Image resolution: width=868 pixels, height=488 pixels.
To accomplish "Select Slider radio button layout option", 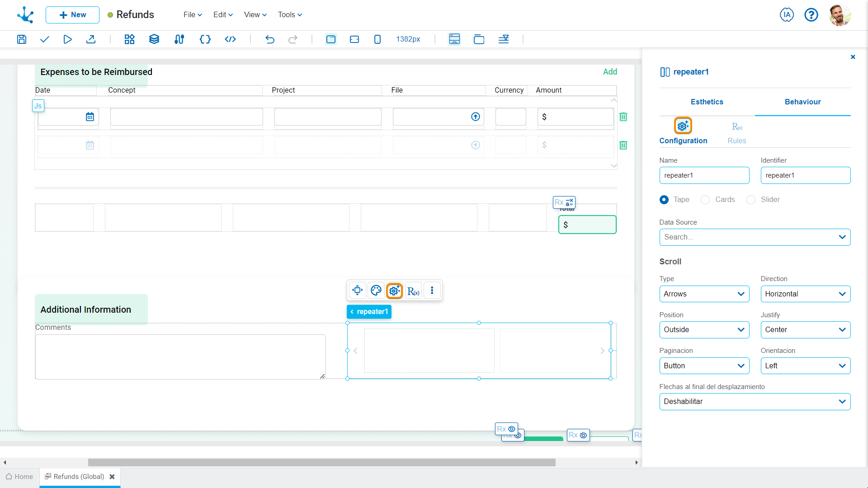I will click(750, 200).
